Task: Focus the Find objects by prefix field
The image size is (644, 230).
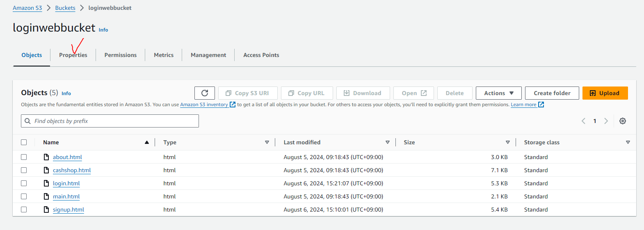Action: 110,121
